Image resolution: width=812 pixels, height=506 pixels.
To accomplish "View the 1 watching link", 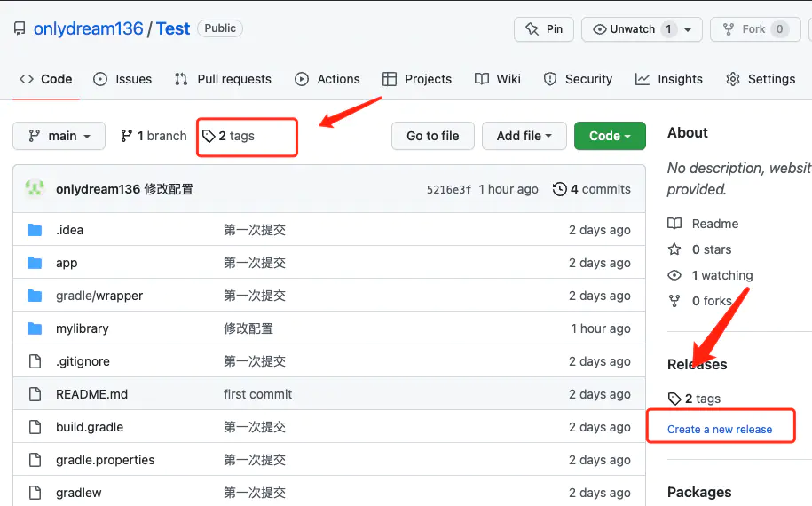I will [722, 275].
